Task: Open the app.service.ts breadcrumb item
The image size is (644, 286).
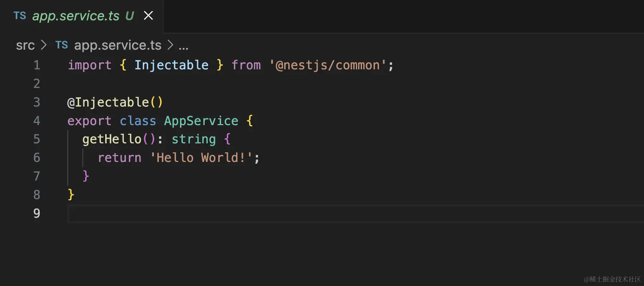Action: (x=118, y=45)
